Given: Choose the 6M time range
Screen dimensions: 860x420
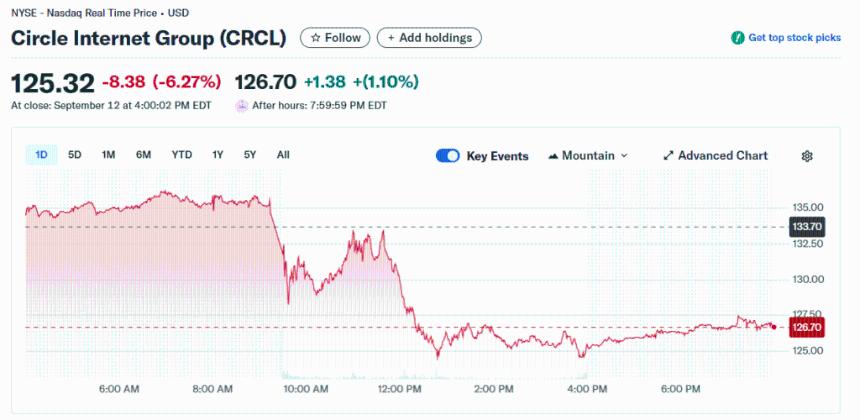Looking at the screenshot, I should (x=144, y=155).
